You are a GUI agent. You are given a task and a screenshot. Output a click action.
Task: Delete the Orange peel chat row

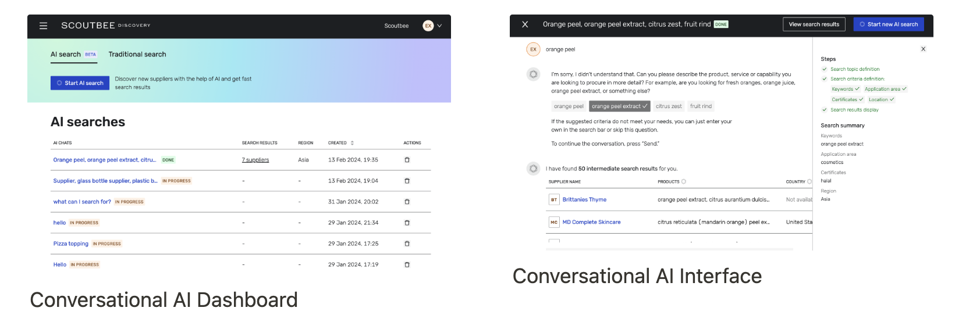click(407, 160)
